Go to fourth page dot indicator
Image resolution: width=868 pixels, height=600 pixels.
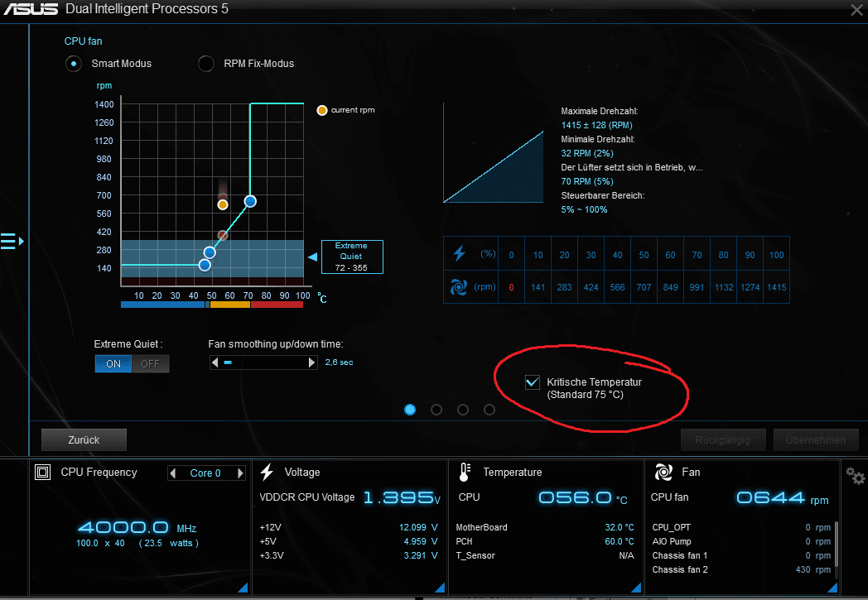[x=489, y=410]
